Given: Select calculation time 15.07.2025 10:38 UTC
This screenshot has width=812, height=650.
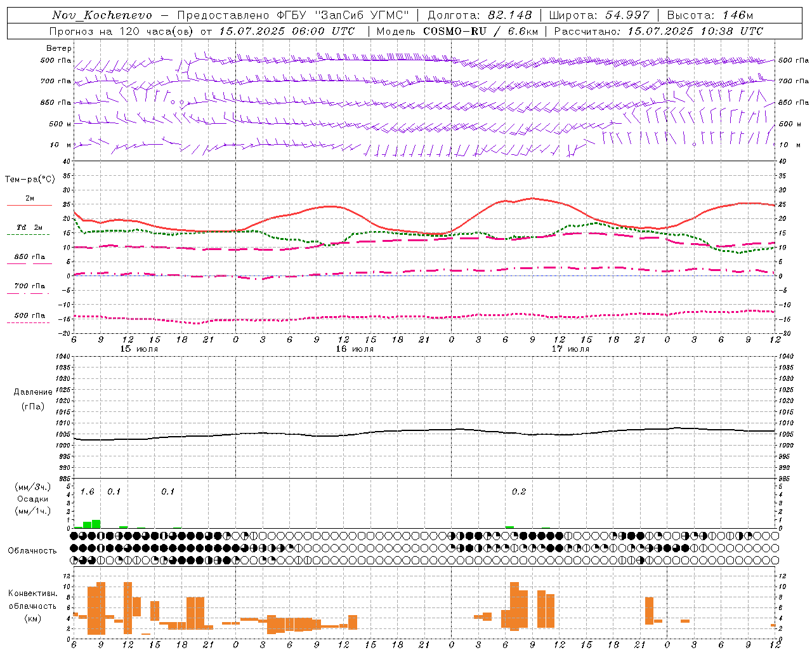Looking at the screenshot, I should coord(696,31).
